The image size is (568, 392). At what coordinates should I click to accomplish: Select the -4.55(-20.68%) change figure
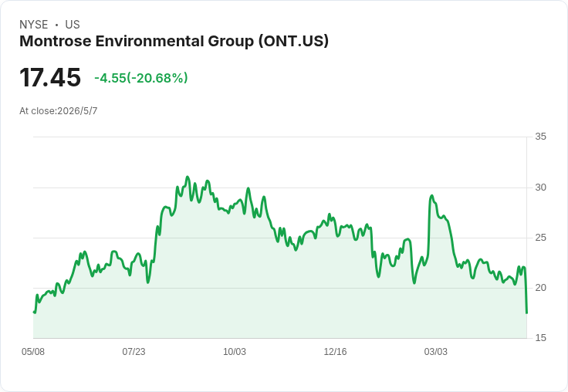(141, 78)
